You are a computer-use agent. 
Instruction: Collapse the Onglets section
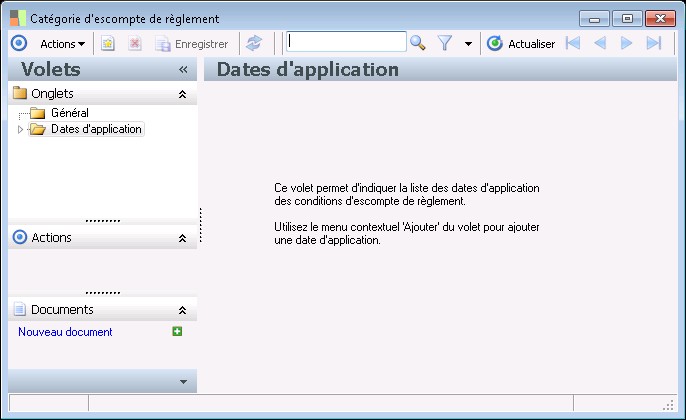182,94
